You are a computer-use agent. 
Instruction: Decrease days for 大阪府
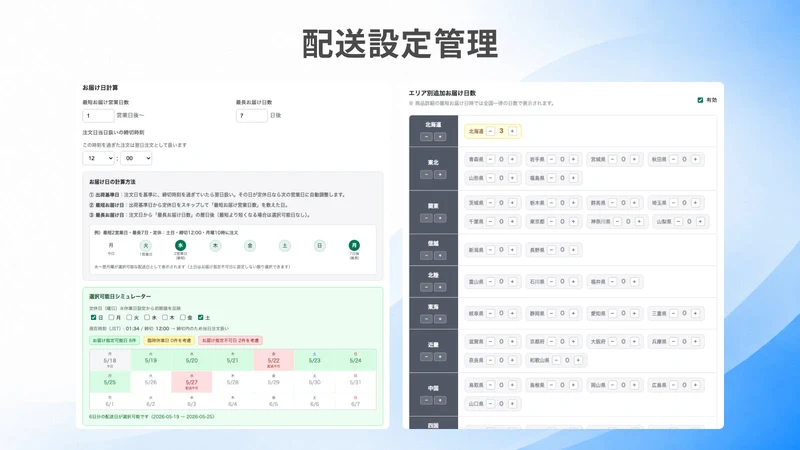[612, 341]
